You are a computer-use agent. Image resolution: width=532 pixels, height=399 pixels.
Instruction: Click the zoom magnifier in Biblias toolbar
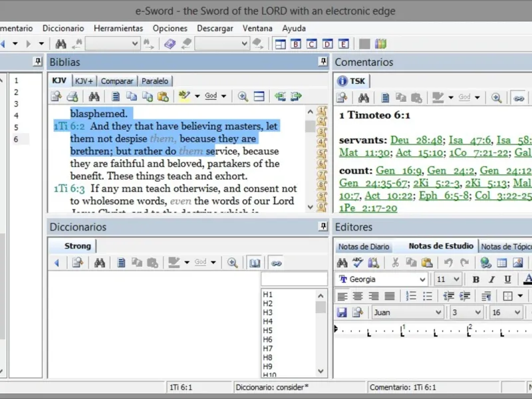pyautogui.click(x=243, y=96)
